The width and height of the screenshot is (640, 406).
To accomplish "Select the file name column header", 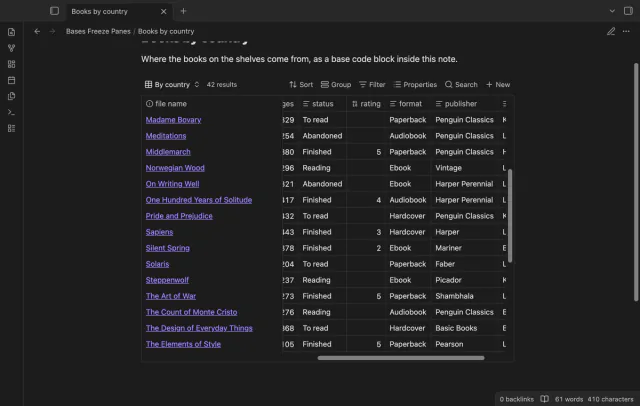I will [212, 104].
